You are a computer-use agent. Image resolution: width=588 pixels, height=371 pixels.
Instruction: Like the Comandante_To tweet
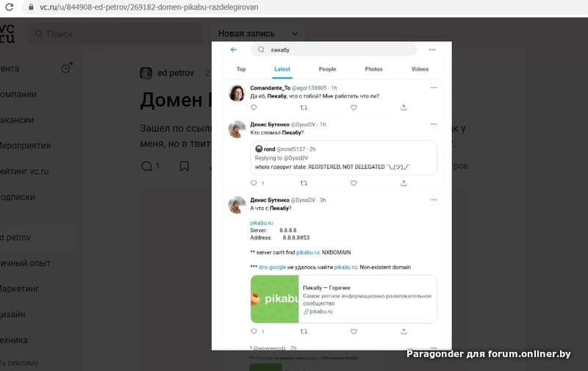point(354,107)
